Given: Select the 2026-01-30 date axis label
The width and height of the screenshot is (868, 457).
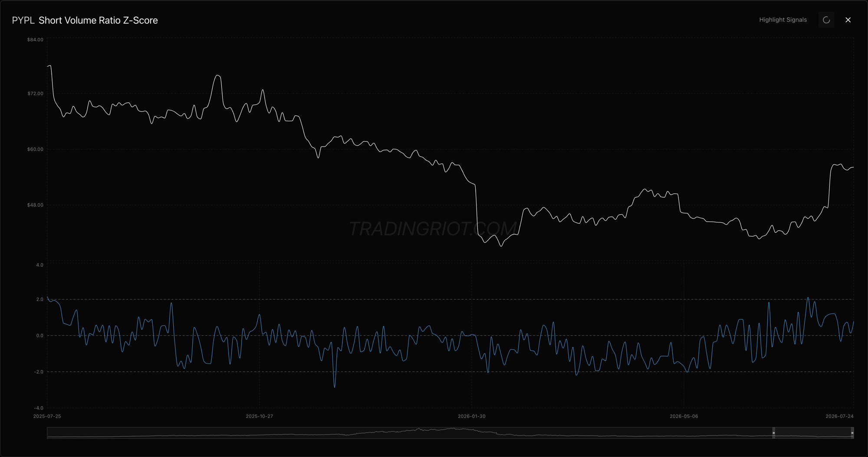Looking at the screenshot, I should pyautogui.click(x=472, y=416).
